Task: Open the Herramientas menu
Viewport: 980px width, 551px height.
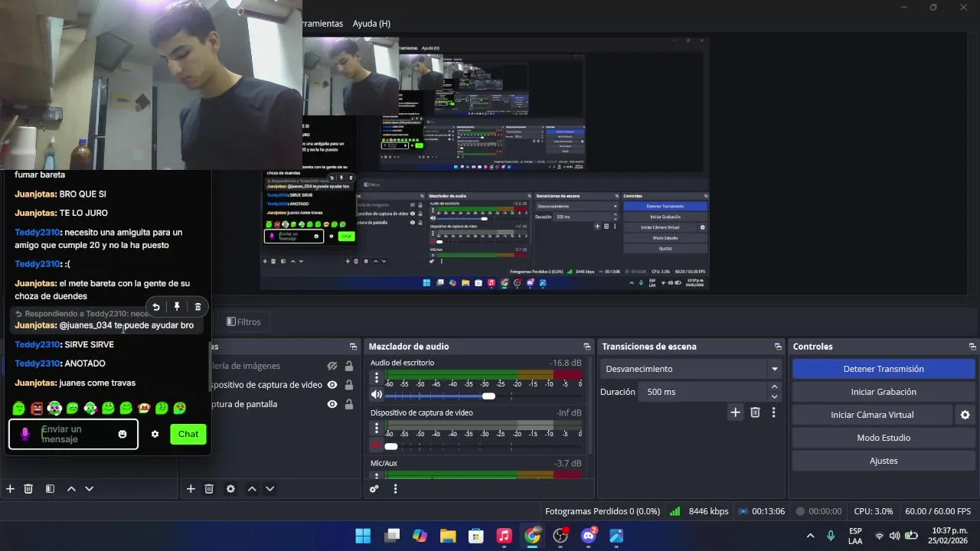Action: coord(323,24)
